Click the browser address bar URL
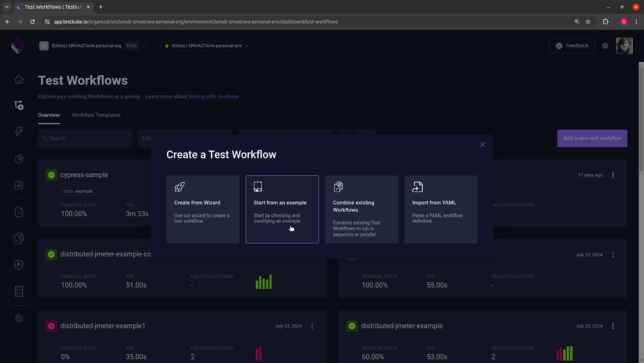Image resolution: width=644 pixels, height=363 pixels. (196, 22)
